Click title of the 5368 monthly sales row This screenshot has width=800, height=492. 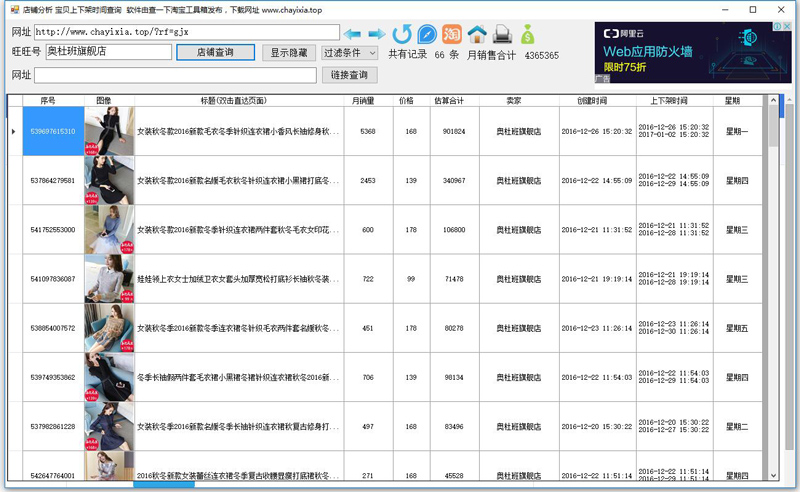[239, 131]
